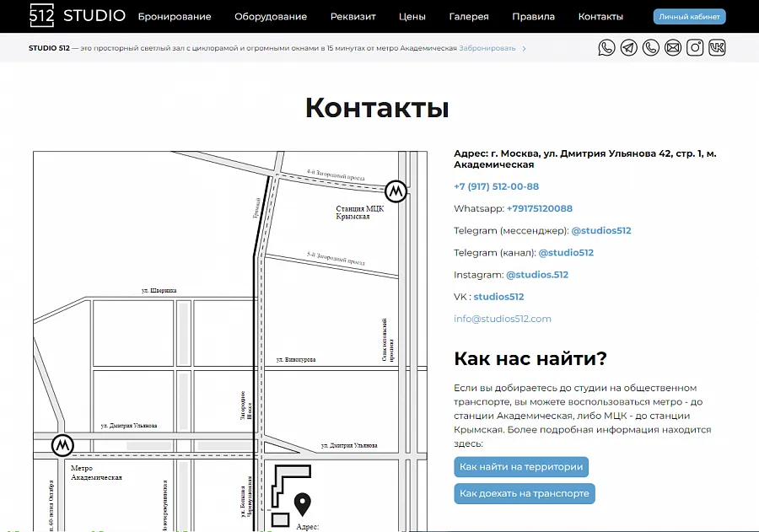Image resolution: width=759 pixels, height=532 pixels.
Task: Open Instagram link @studios.512
Action: pos(537,275)
